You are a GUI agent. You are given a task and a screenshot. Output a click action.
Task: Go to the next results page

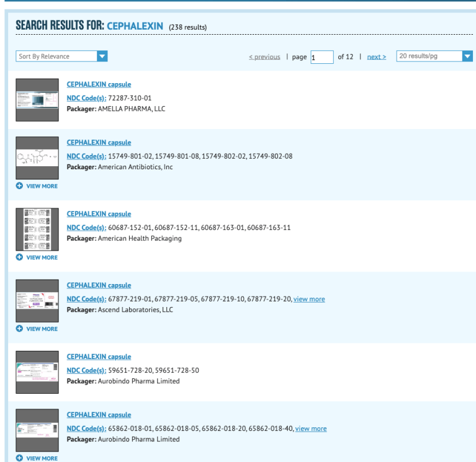point(376,57)
